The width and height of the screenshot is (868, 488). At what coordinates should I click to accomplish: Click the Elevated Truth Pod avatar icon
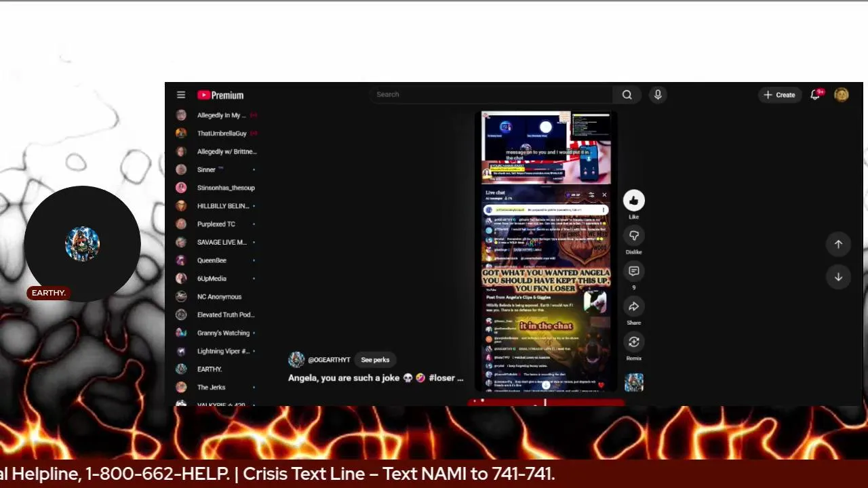[x=181, y=314]
